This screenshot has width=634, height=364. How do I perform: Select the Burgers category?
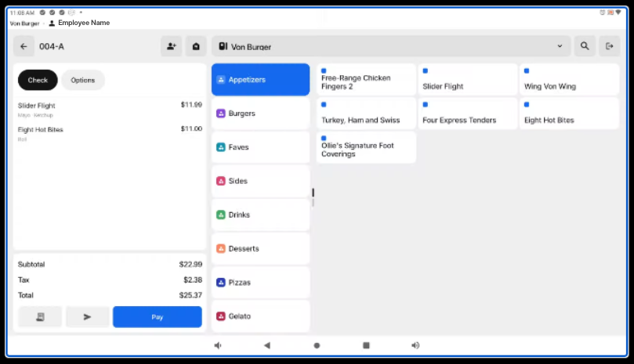click(260, 114)
